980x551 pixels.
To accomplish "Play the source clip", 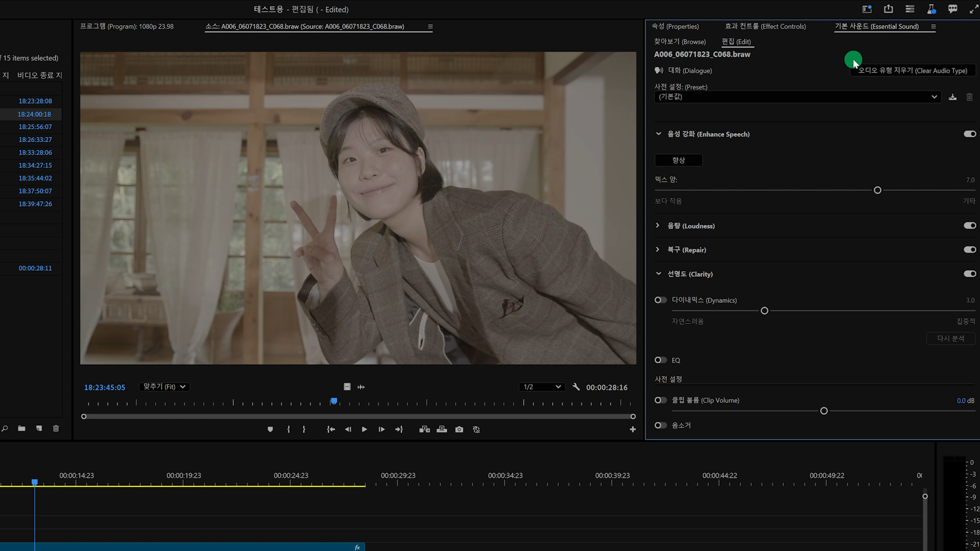I will (364, 430).
